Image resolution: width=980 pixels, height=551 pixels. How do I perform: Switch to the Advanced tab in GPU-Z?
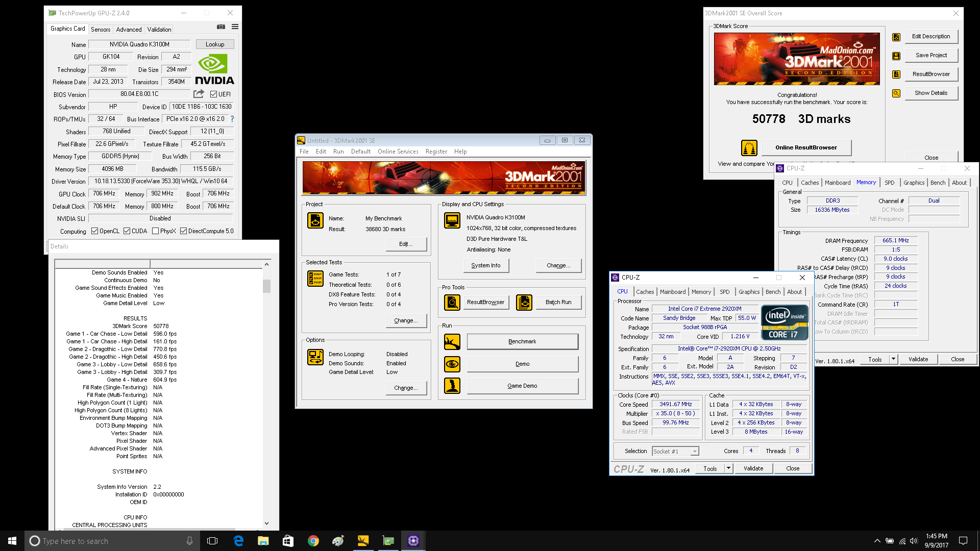coord(129,30)
